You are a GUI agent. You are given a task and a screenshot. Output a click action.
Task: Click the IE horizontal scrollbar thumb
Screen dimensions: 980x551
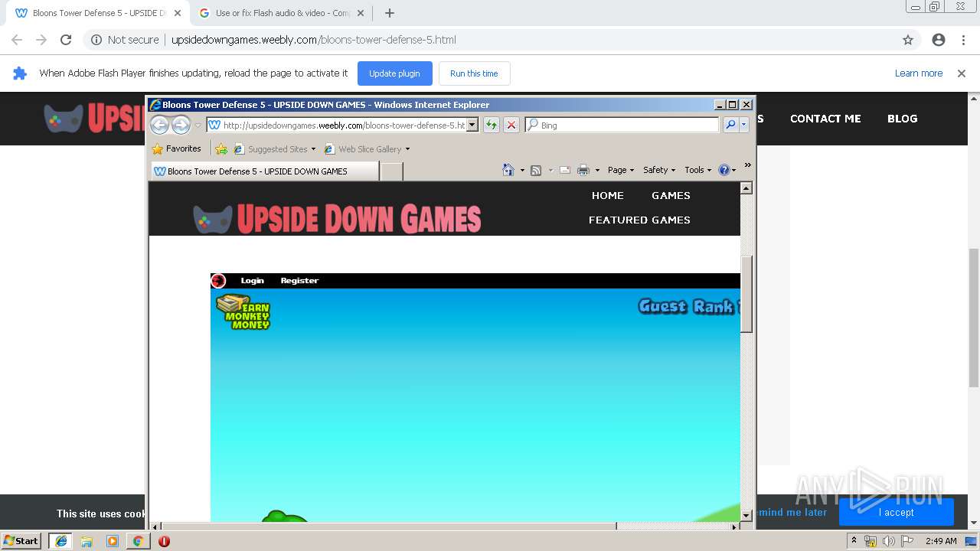[x=389, y=527]
